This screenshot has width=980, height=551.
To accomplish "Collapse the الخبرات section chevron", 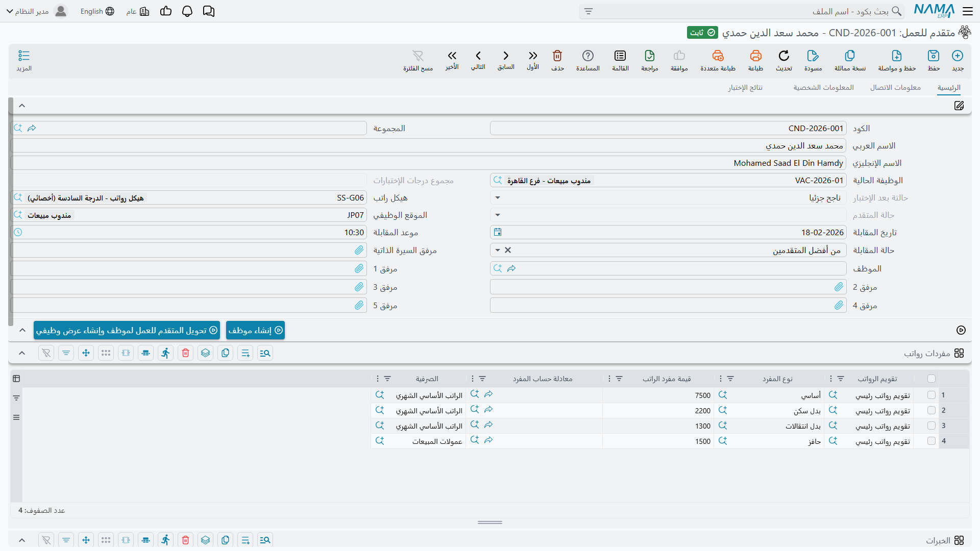I will tap(22, 540).
